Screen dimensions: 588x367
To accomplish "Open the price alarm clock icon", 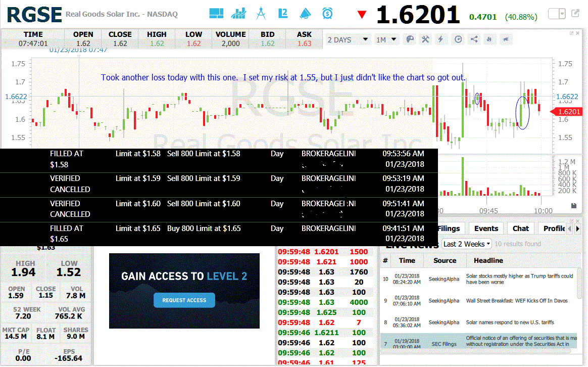I will pos(327,14).
